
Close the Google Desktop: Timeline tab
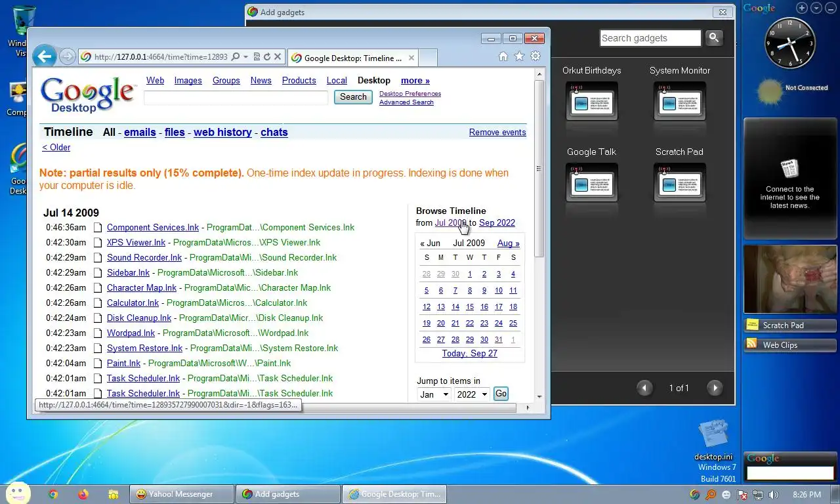(x=411, y=58)
